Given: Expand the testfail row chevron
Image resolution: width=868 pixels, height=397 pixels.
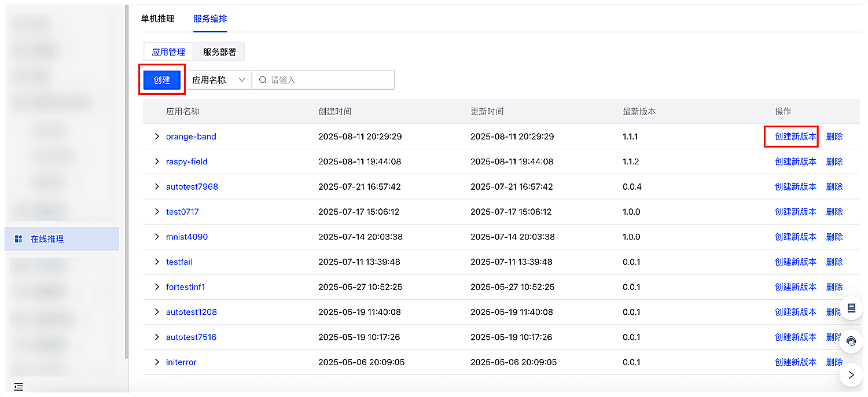Looking at the screenshot, I should [x=157, y=262].
